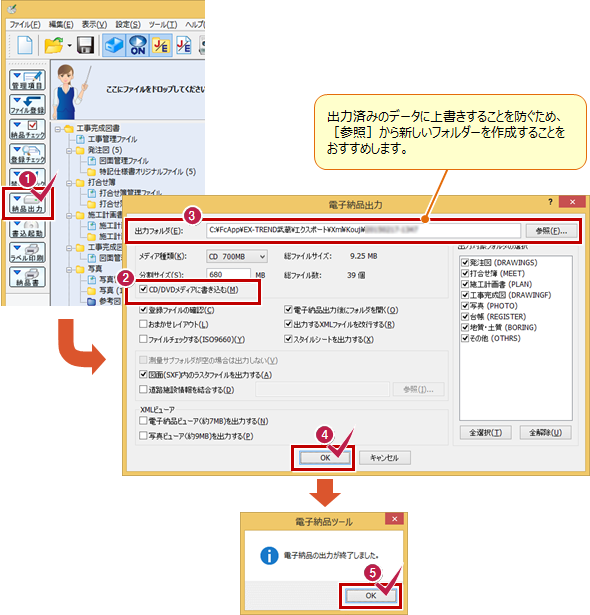Image resolution: width=590 pixels, height=615 pixels.
Task: Click the ON toggle toolbar icon
Action: (138, 45)
